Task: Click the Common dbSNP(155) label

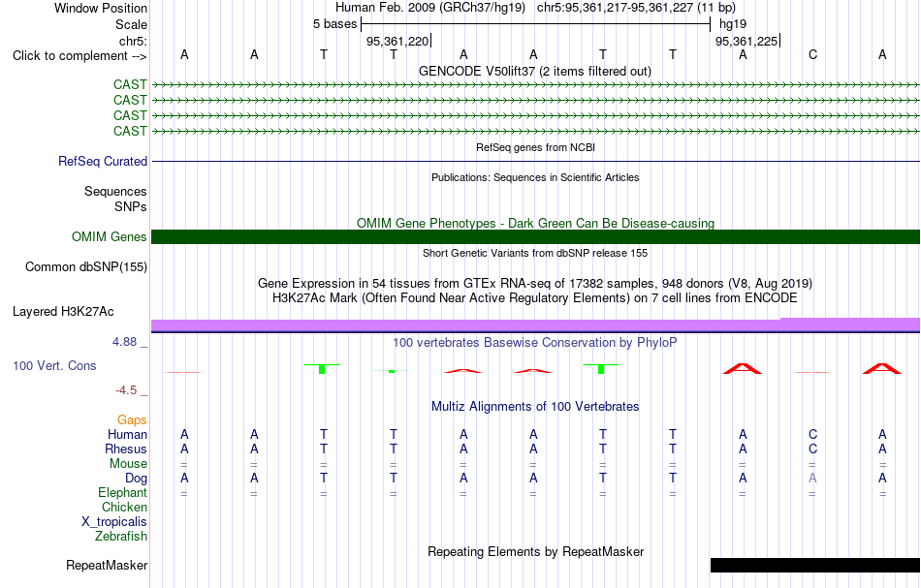Action: coord(85,267)
